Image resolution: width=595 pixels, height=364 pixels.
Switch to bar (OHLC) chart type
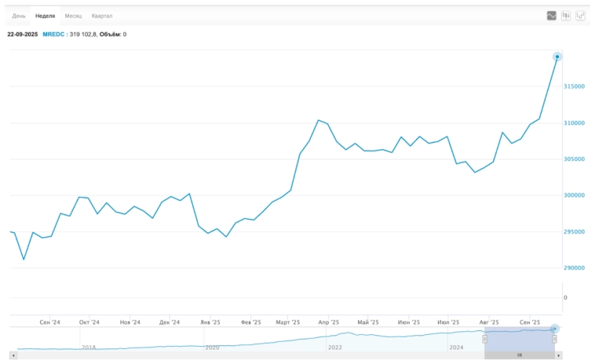[x=580, y=16]
